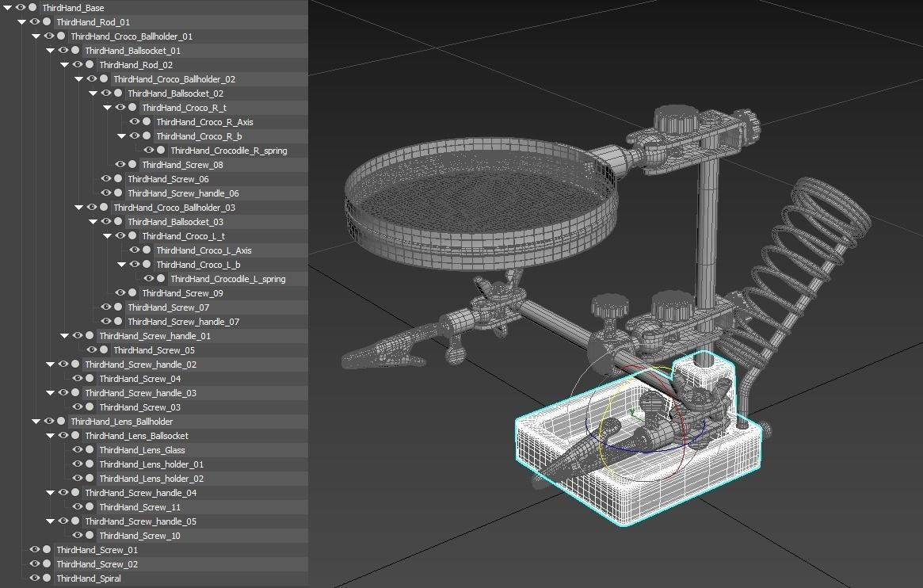
Task: Toggle visibility eye of ThirdHand_Base
Action: click(x=21, y=8)
